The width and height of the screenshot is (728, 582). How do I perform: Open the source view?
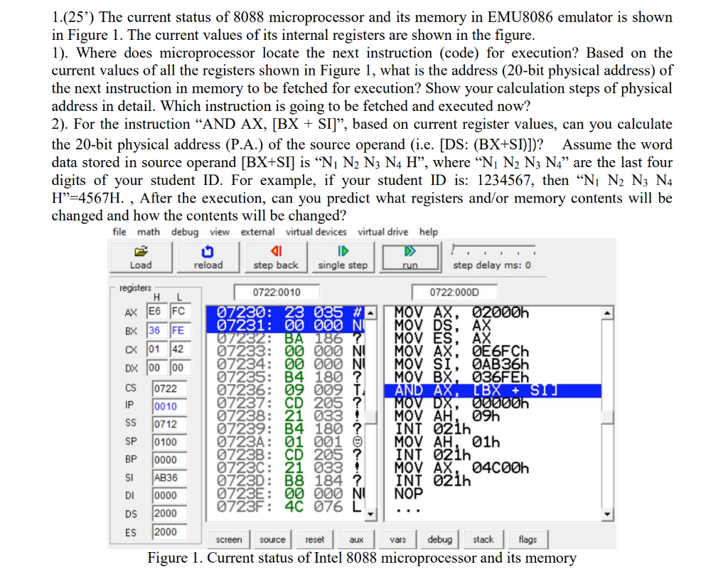click(x=272, y=539)
